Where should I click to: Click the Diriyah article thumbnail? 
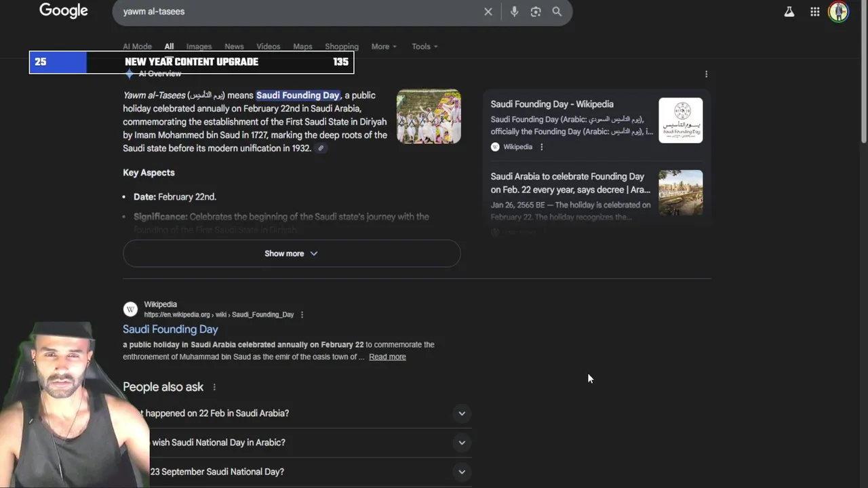(681, 192)
